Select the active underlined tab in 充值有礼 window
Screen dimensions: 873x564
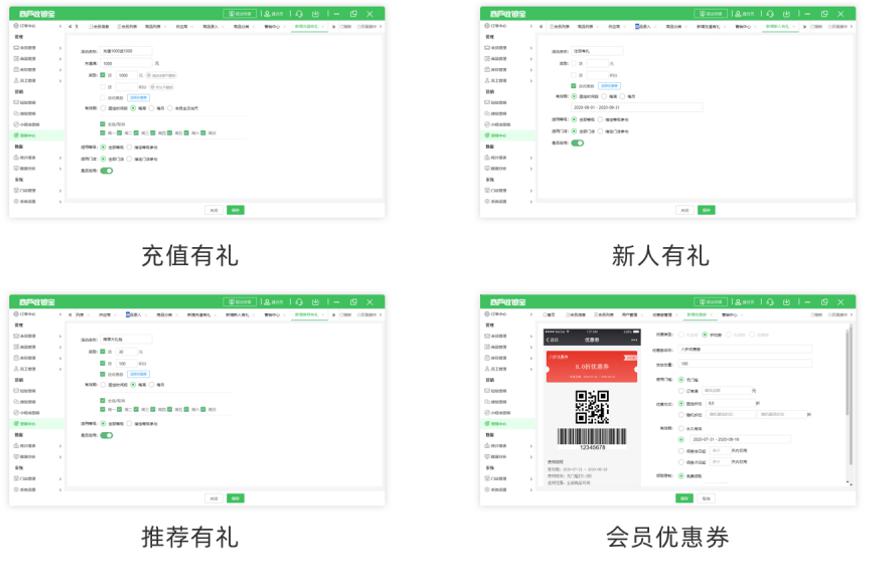pyautogui.click(x=307, y=27)
